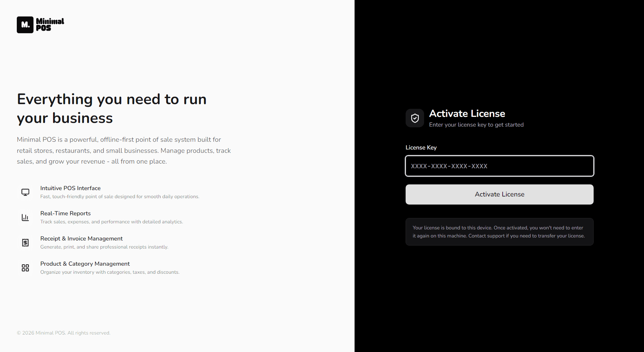
Task: Click the Receipt & Invoice Management title
Action: click(x=82, y=238)
